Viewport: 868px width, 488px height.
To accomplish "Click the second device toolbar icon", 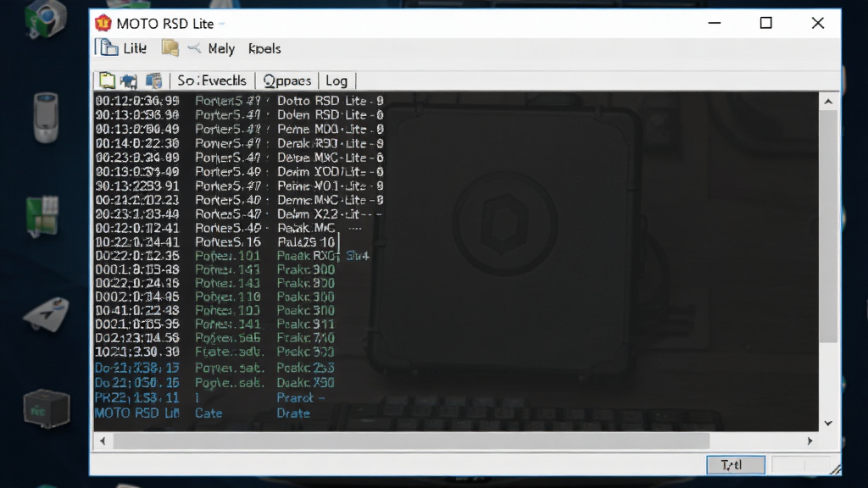I will pyautogui.click(x=129, y=80).
